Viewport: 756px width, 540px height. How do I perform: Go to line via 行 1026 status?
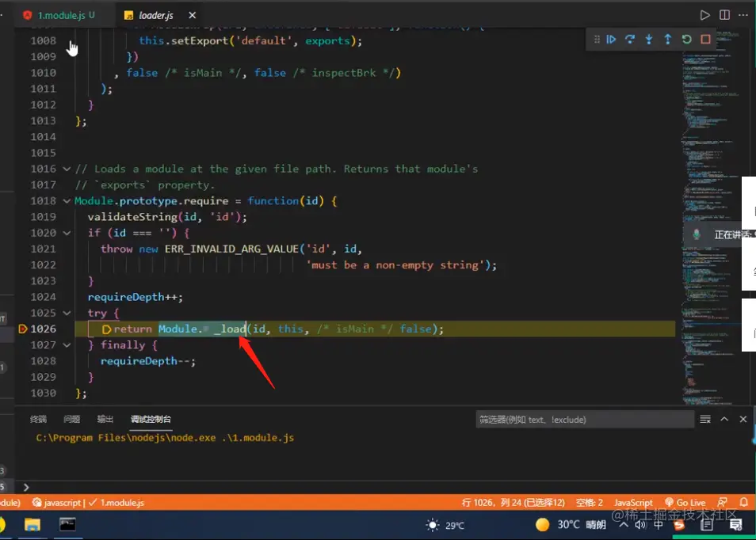click(513, 503)
